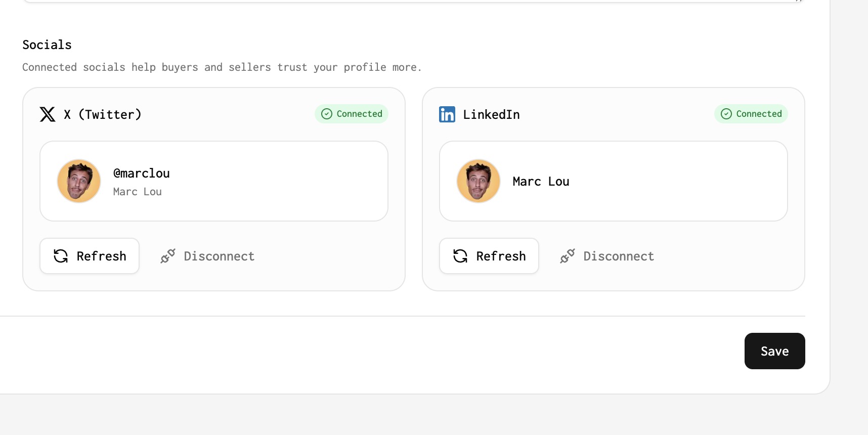Click the LinkedIn card title
This screenshot has height=435, width=868.
(491, 115)
